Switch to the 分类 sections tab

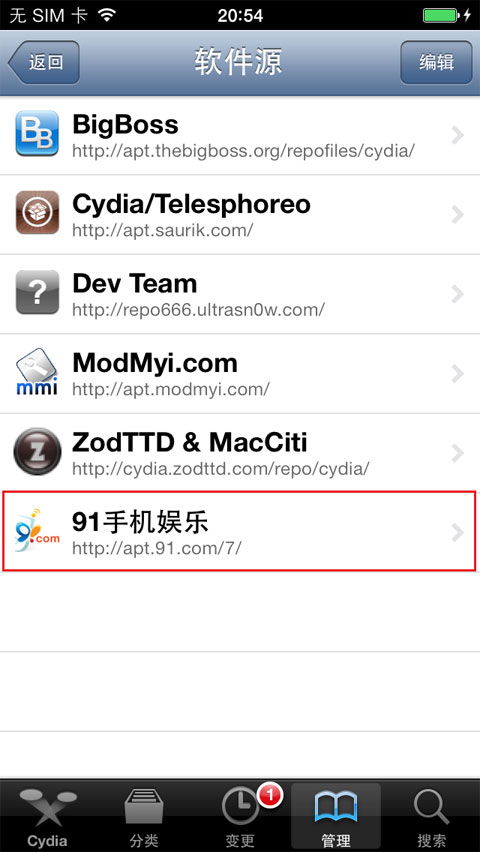coord(144,817)
